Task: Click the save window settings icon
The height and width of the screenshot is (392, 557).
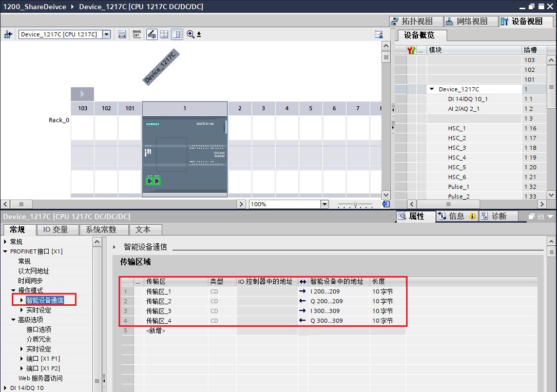Action: [x=379, y=34]
